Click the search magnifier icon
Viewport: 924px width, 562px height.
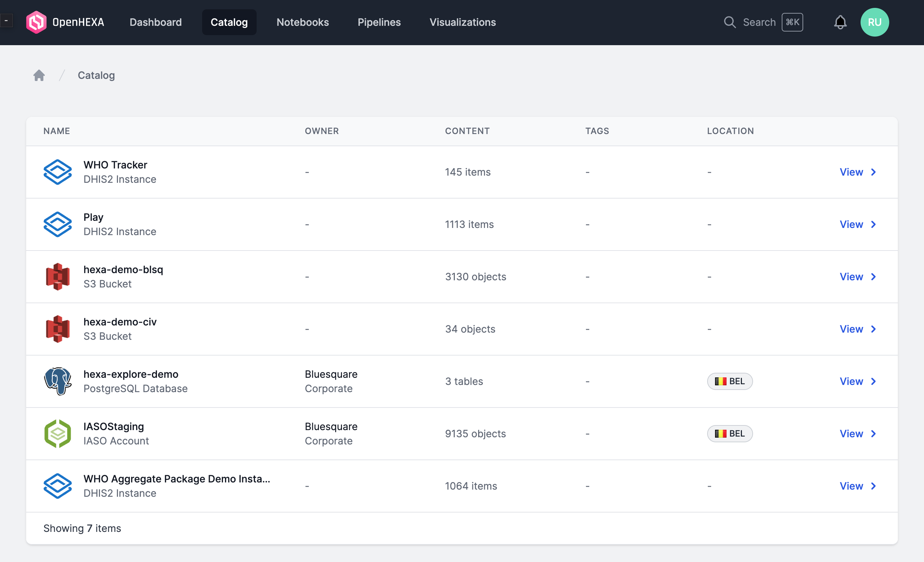point(729,22)
